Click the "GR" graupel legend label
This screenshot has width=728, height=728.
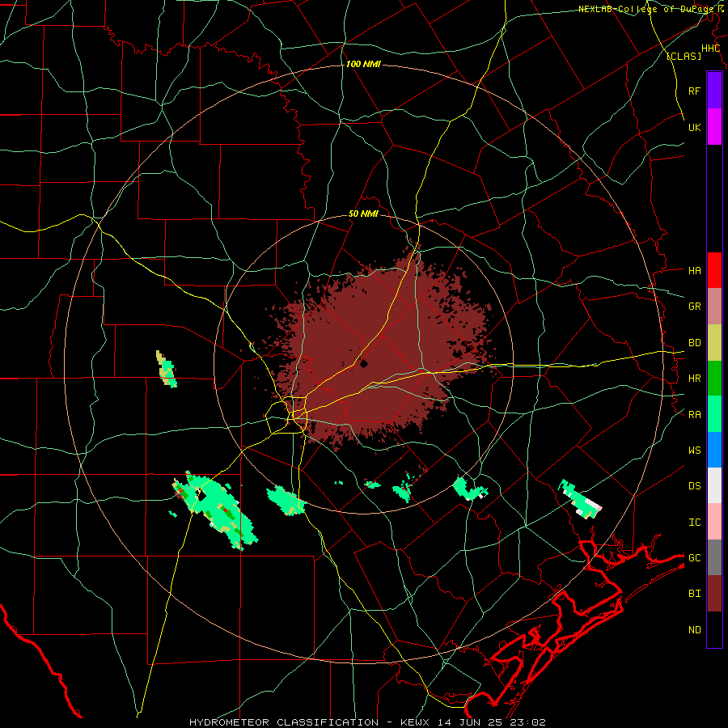click(x=694, y=307)
